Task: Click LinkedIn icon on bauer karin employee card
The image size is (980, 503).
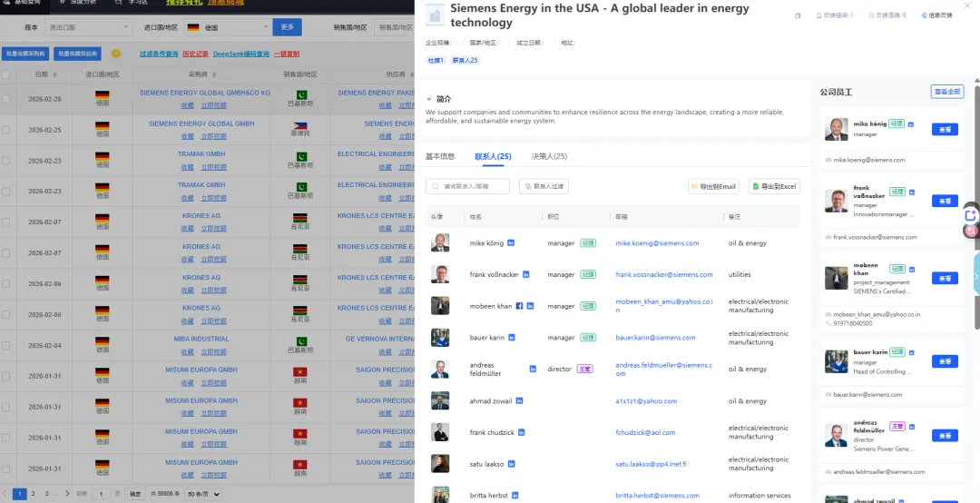Action: 911,352
